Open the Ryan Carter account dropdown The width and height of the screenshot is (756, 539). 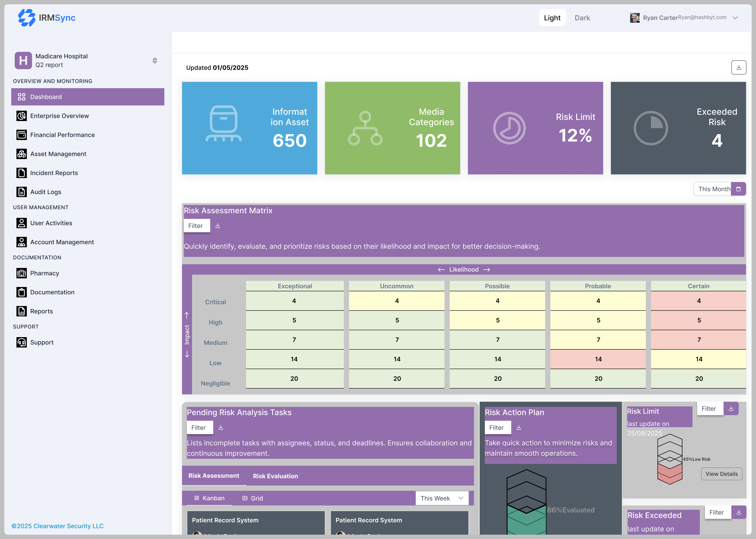[735, 18]
